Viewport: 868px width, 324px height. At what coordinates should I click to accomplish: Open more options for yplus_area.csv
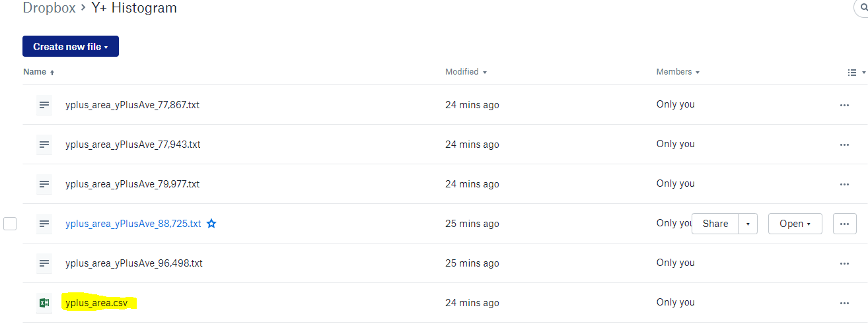pos(844,303)
